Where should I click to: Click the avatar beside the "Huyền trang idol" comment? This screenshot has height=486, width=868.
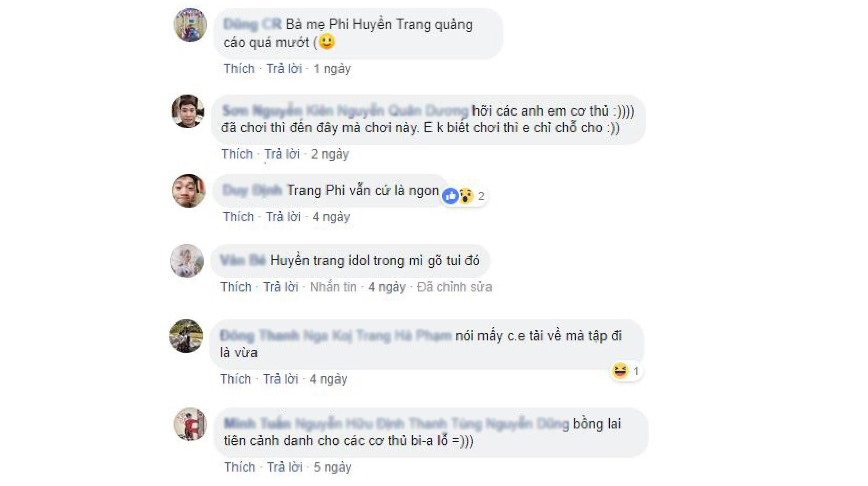pyautogui.click(x=187, y=261)
